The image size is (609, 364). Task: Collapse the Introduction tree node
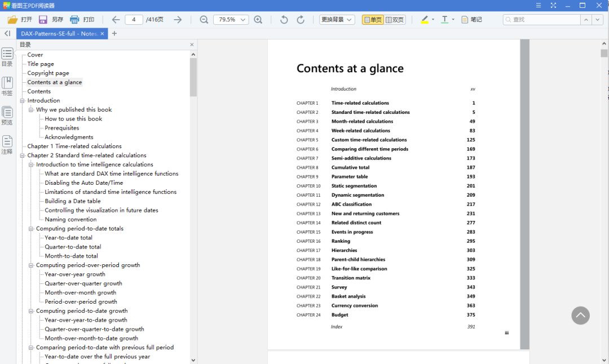click(x=23, y=100)
